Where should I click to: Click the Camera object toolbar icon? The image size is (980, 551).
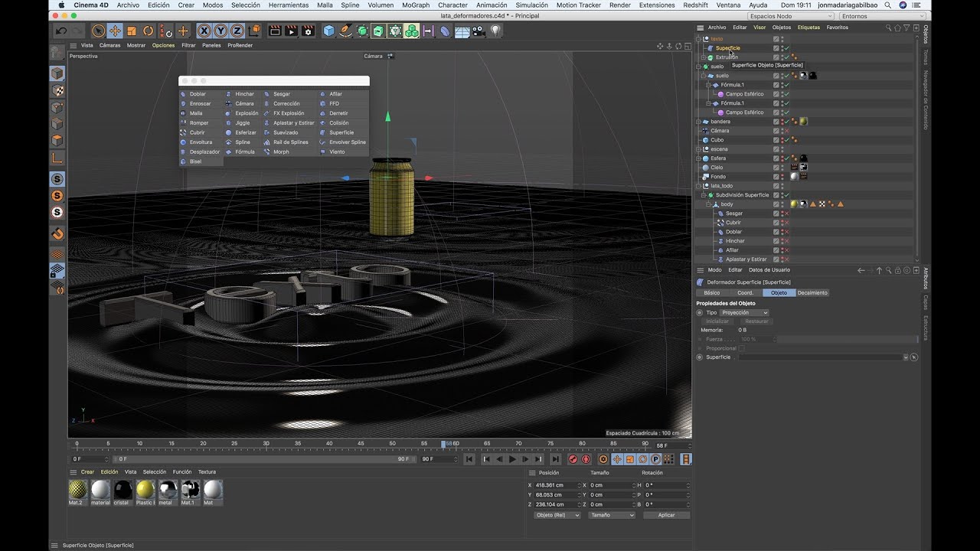tap(479, 31)
